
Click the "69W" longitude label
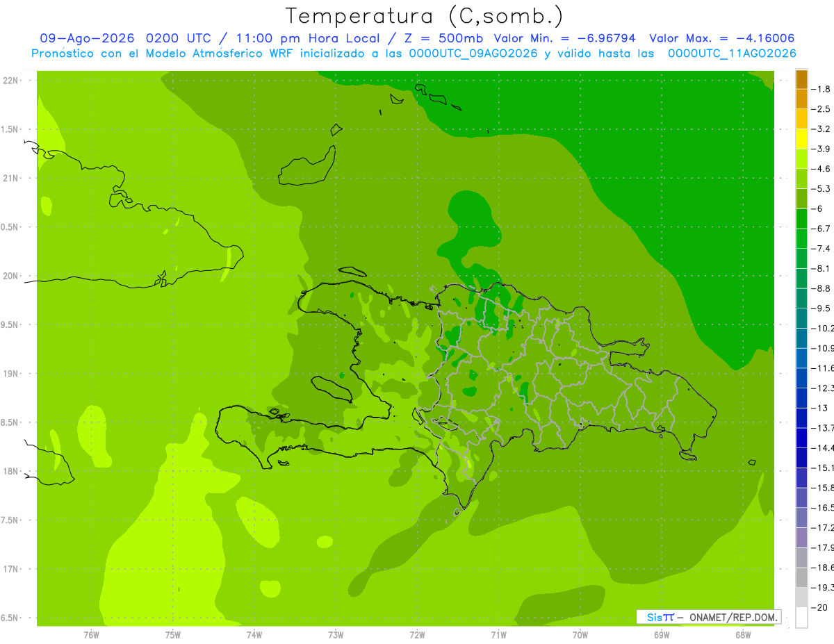click(662, 634)
